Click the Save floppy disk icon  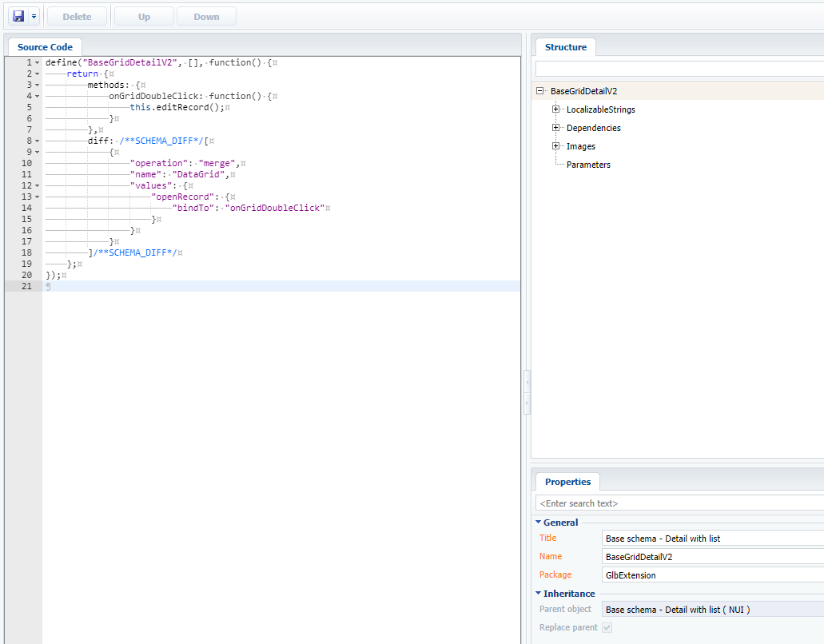(18, 16)
